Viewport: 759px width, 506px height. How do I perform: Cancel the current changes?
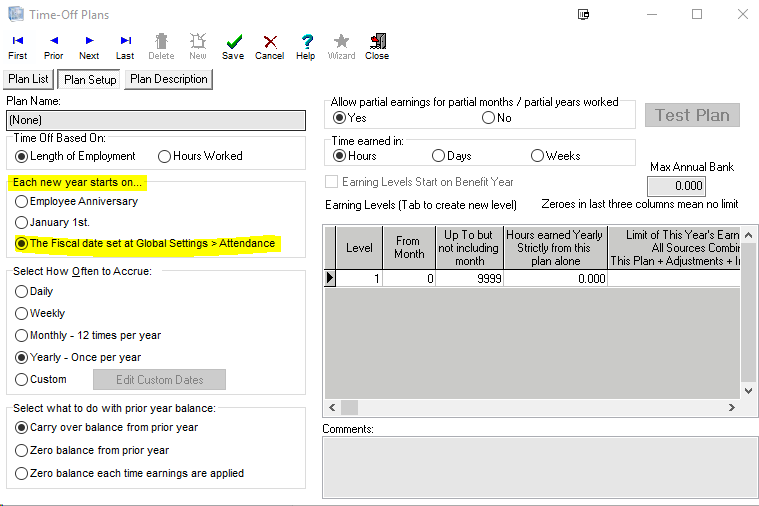pos(270,46)
